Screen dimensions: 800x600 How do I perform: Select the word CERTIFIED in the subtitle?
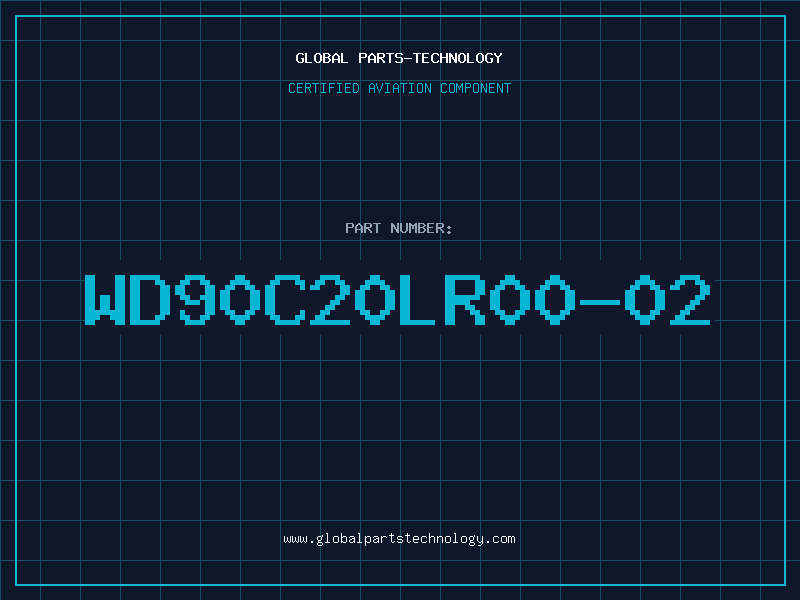coord(324,88)
